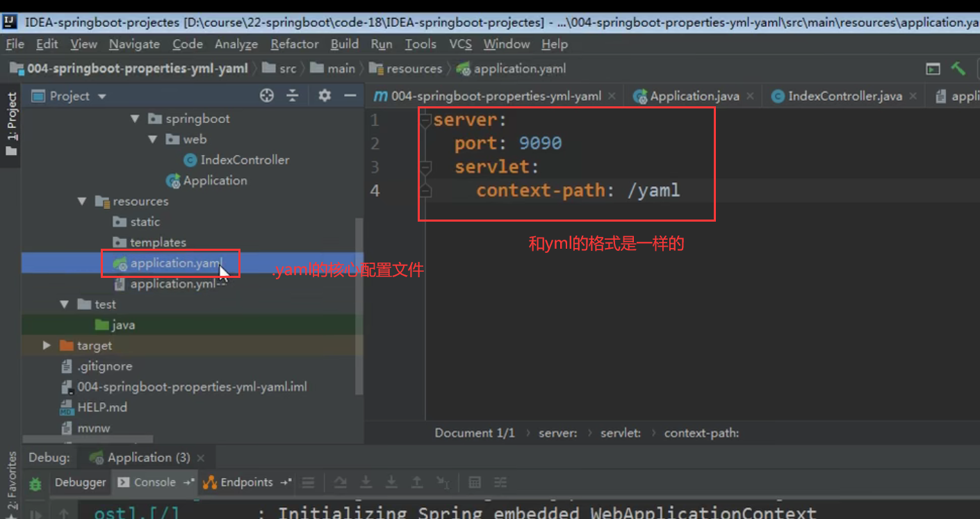980x519 pixels.
Task: Collapse the springboot package folder
Action: click(135, 119)
